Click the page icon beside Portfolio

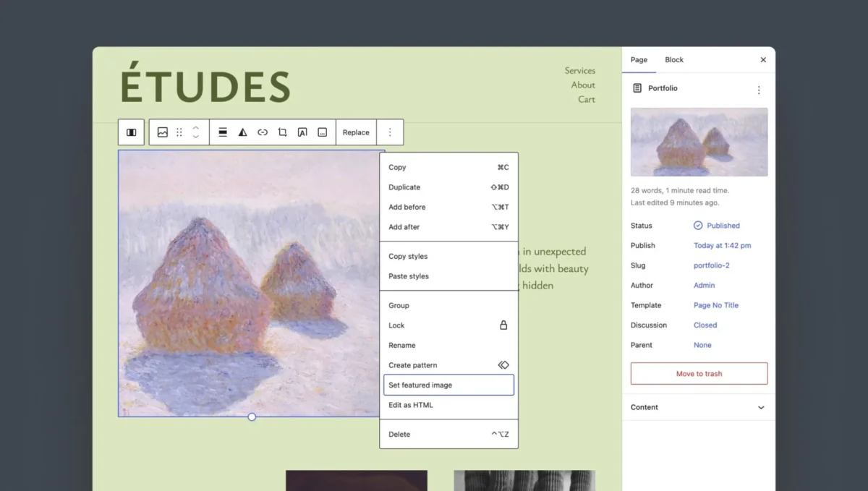tap(637, 88)
